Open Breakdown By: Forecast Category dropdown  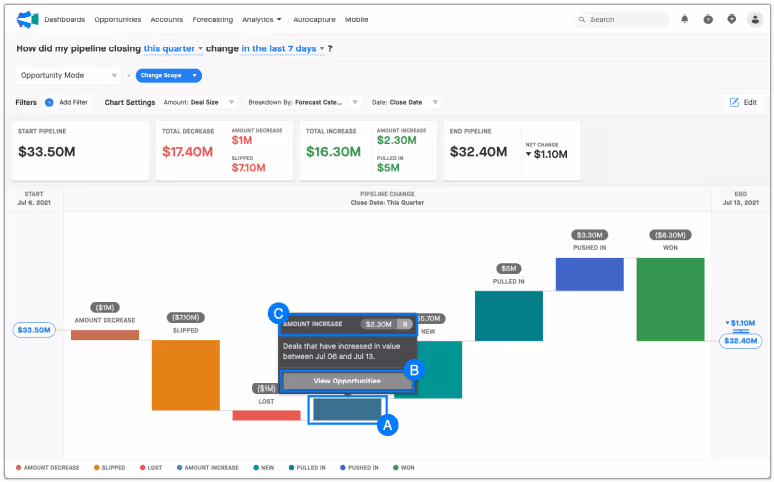(303, 102)
